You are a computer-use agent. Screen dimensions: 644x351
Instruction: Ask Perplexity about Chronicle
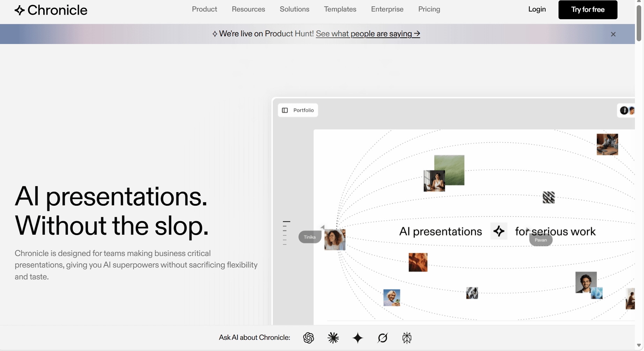pos(407,338)
